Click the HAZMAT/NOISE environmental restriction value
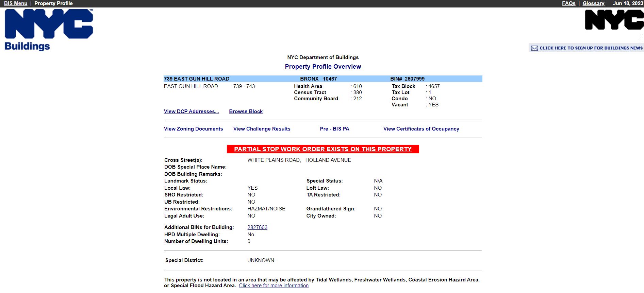 (266, 209)
